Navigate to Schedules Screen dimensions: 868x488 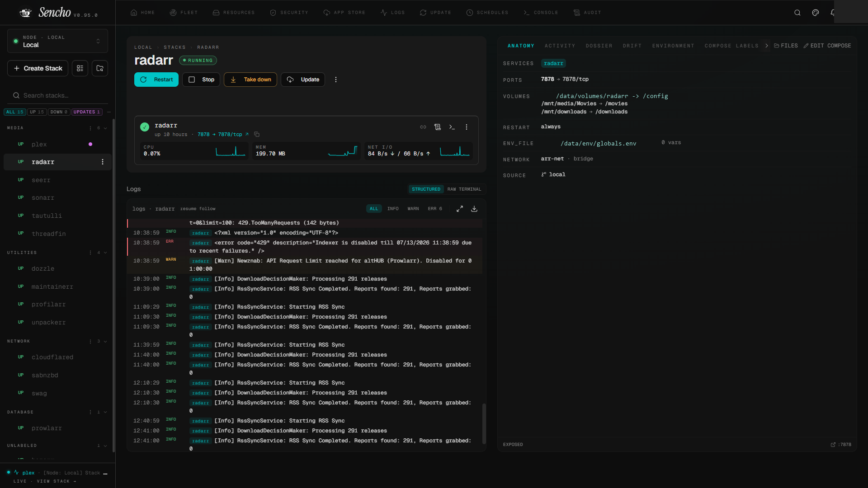coord(487,13)
